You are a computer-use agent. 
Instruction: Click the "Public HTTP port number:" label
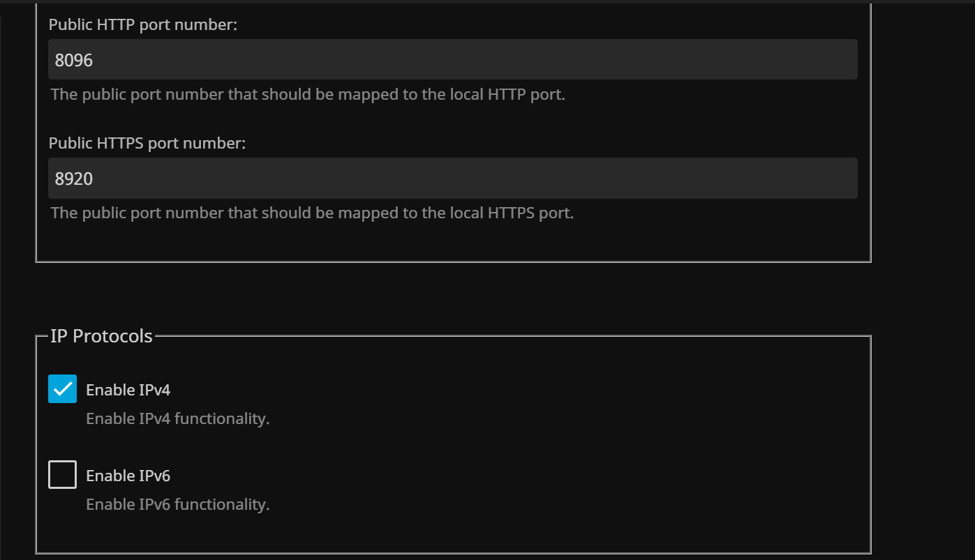[143, 25]
